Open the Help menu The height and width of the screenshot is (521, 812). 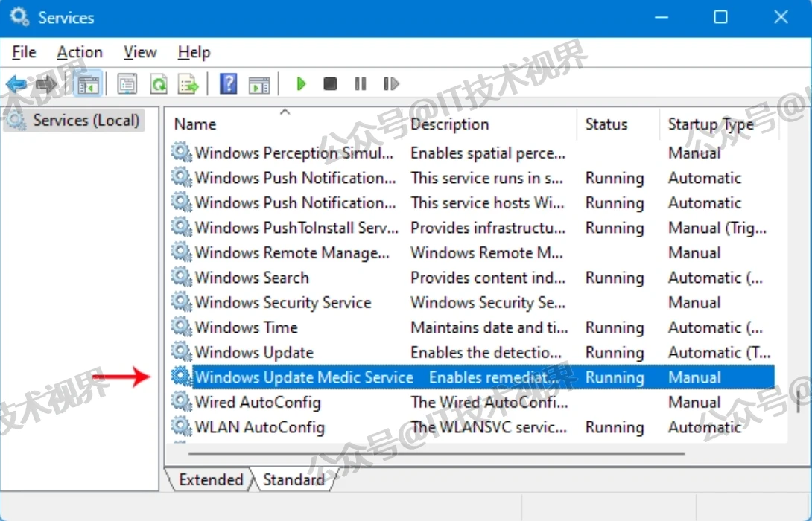[x=194, y=52]
